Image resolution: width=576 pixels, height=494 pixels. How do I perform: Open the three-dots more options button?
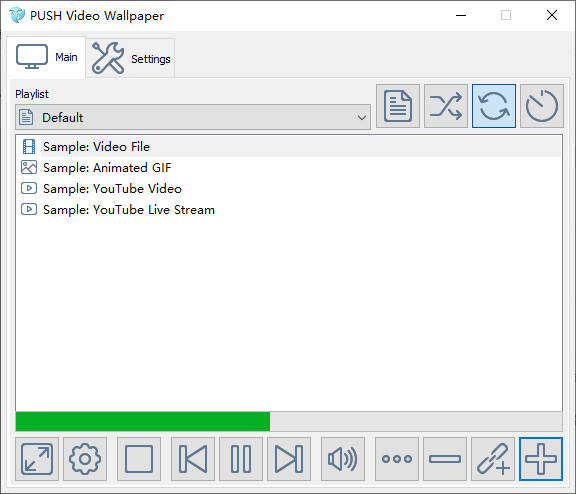(397, 459)
